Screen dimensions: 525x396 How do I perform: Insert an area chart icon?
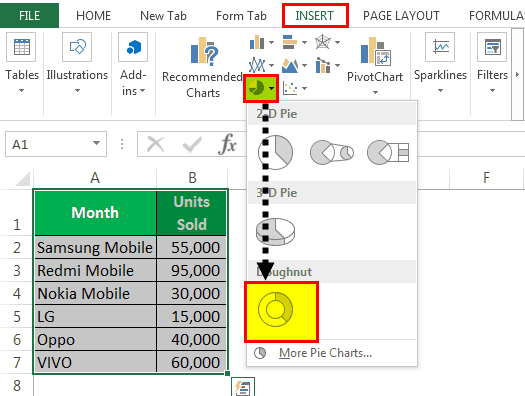[x=290, y=65]
